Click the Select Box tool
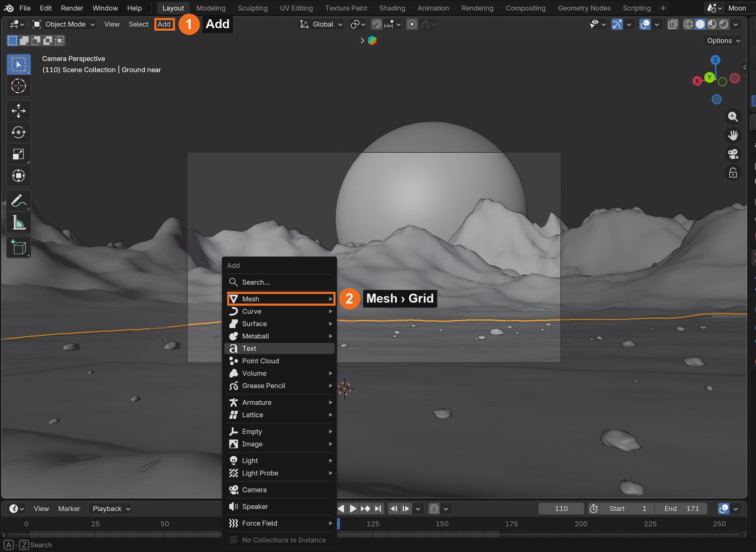756x552 pixels. (x=19, y=65)
